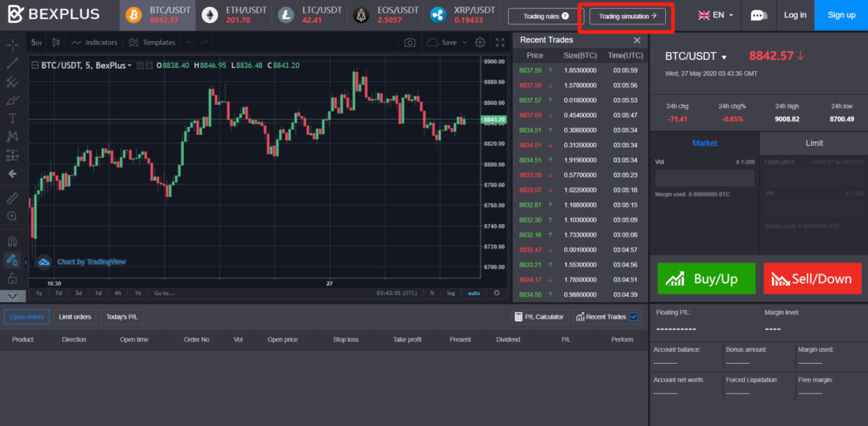Image resolution: width=868 pixels, height=426 pixels.
Task: Switch to the XRP/USDT pair tab
Action: (461, 15)
